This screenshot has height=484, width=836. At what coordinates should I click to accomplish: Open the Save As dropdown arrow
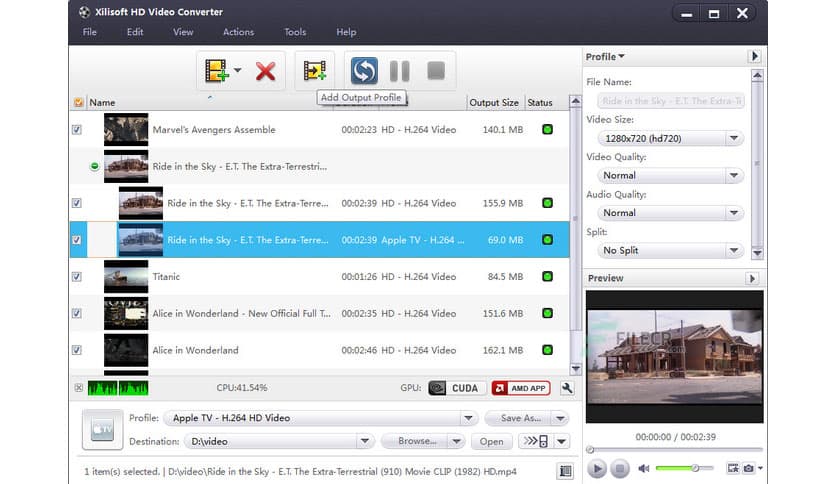coord(560,418)
